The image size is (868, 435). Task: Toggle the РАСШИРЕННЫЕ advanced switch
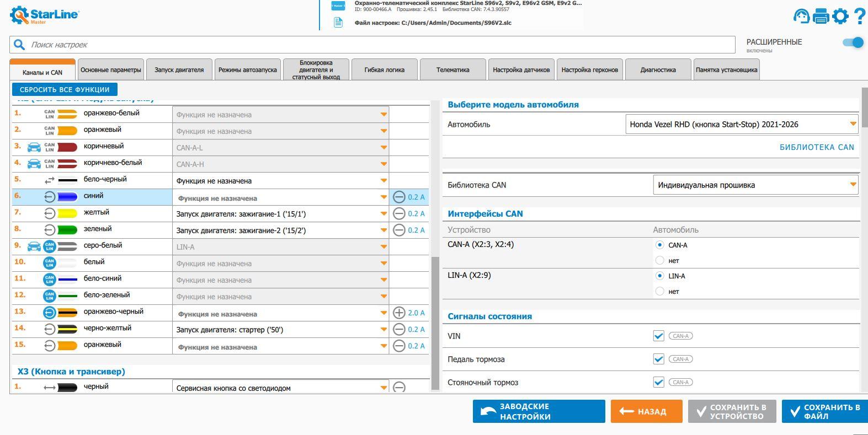click(x=853, y=42)
